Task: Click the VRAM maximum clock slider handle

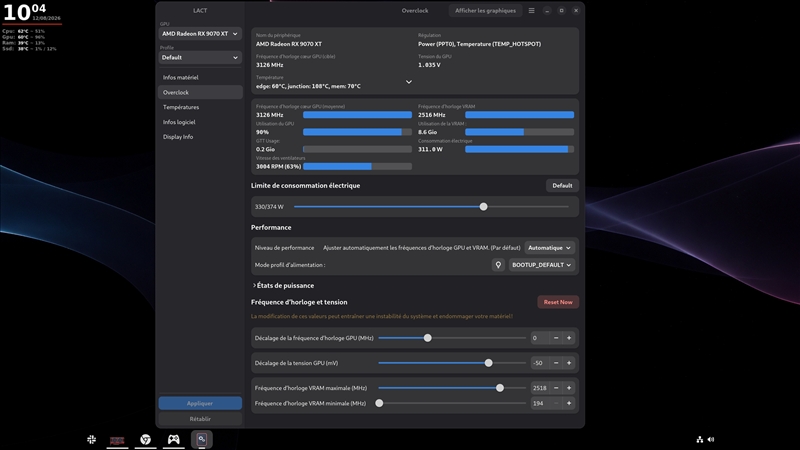Action: (499, 388)
